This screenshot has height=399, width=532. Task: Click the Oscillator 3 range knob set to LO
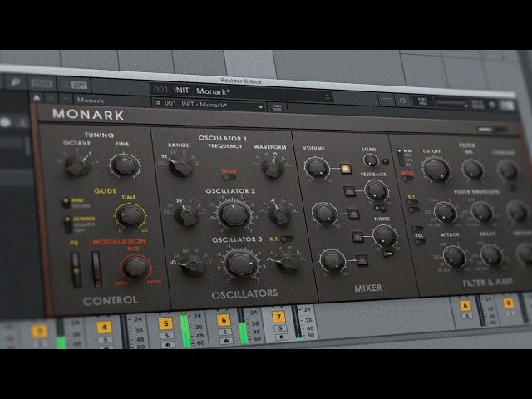(194, 265)
